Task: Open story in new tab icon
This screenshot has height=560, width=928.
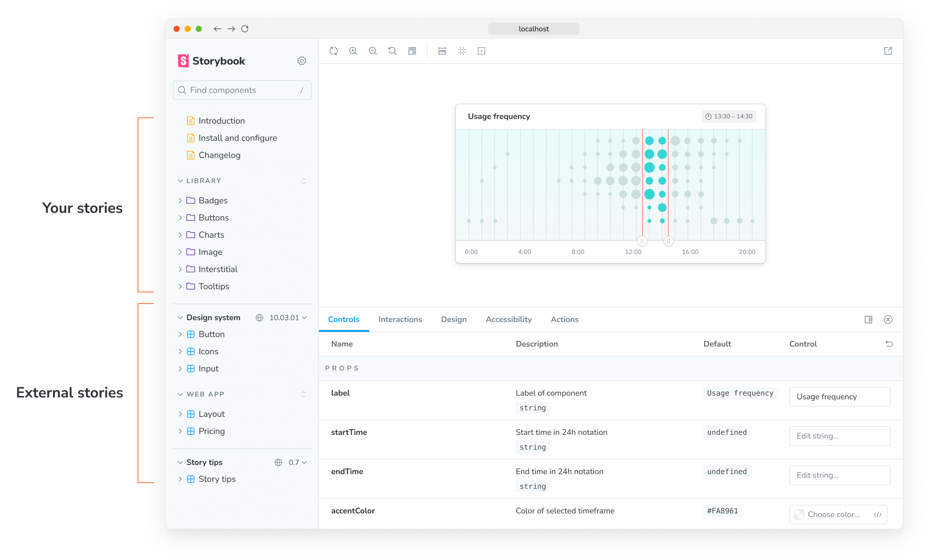Action: (x=888, y=51)
